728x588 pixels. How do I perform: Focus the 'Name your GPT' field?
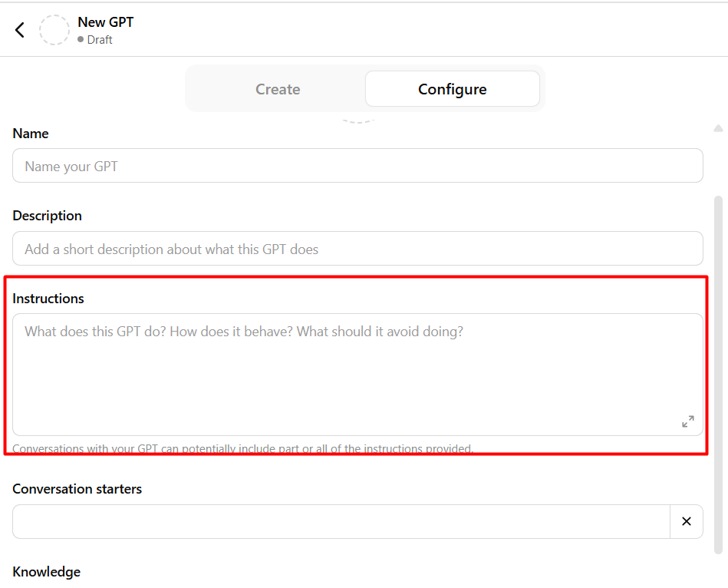[357, 166]
